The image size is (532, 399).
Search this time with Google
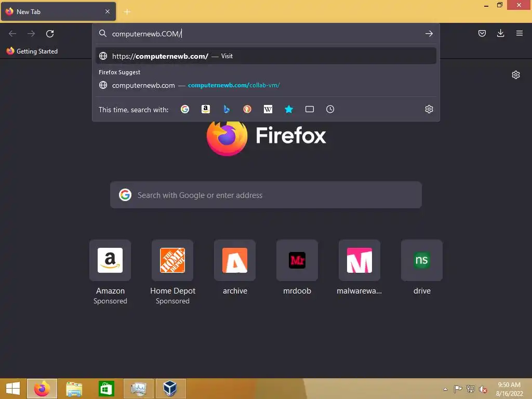(184, 109)
